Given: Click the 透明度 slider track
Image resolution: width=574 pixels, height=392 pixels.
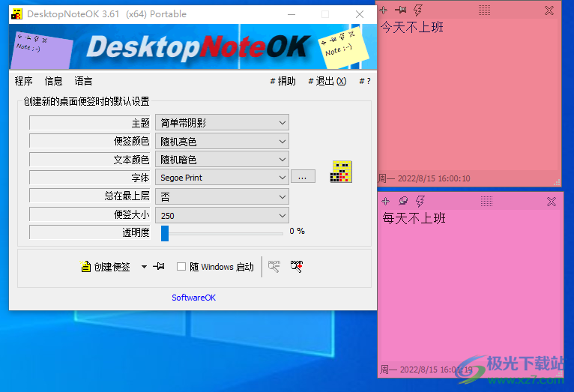Looking at the screenshot, I should (x=222, y=234).
